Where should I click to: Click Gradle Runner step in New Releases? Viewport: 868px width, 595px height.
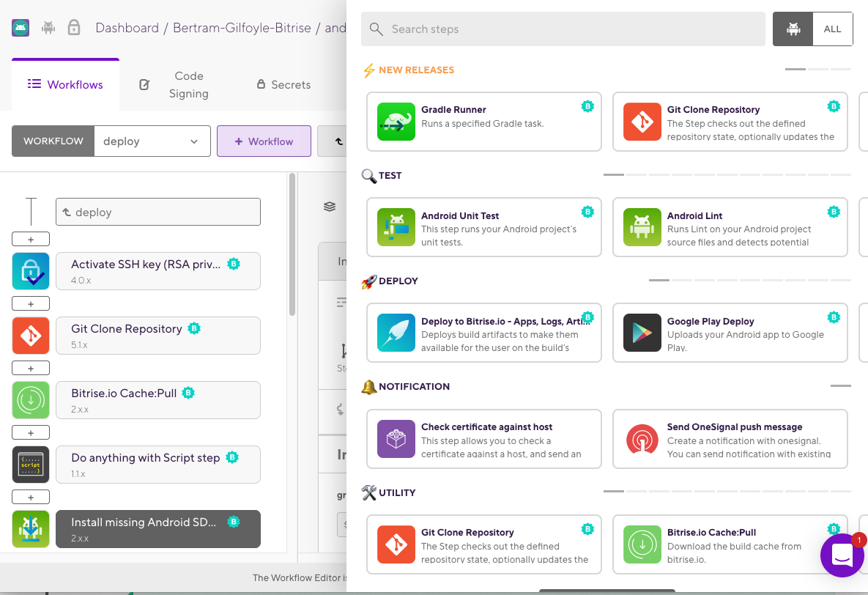(484, 122)
